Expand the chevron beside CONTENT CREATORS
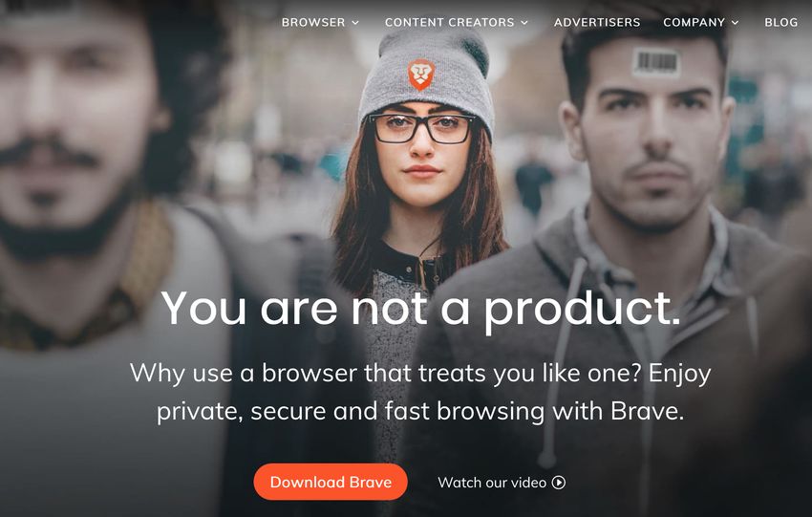This screenshot has height=517, width=812. (x=524, y=23)
